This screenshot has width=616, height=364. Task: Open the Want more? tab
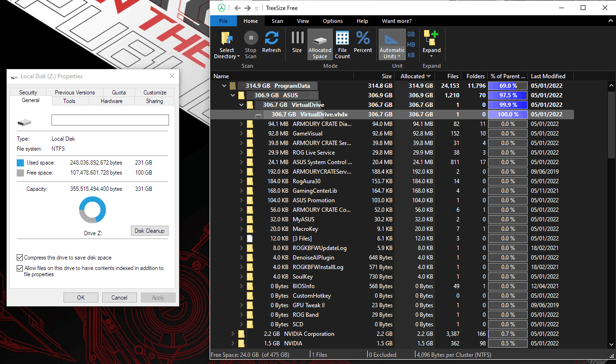[397, 21]
